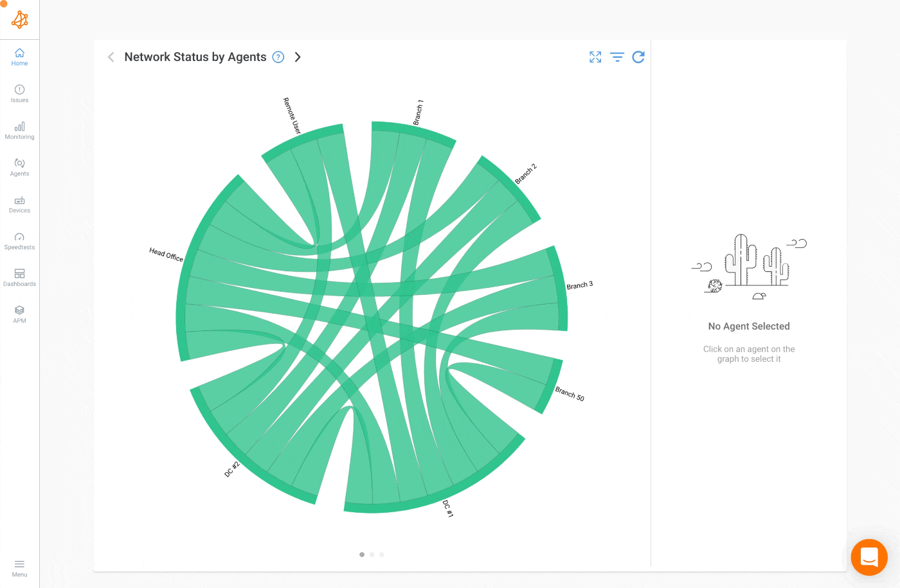Click the third carousel page indicator
Screen dimensions: 900x588
[382, 554]
